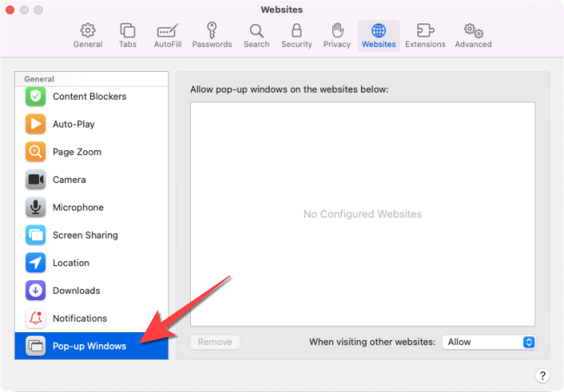The image size is (564, 392).
Task: Select Downloads in the sidebar list
Action: coord(91,291)
